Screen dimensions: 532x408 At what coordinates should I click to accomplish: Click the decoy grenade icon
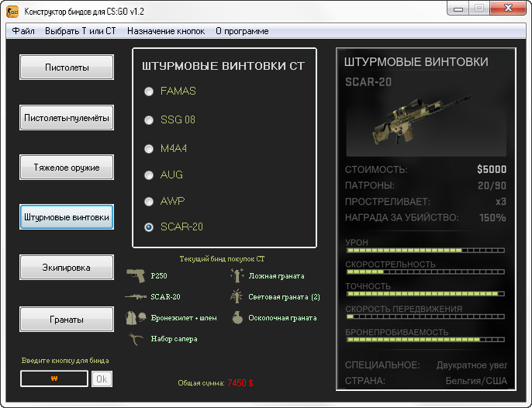[237, 275]
